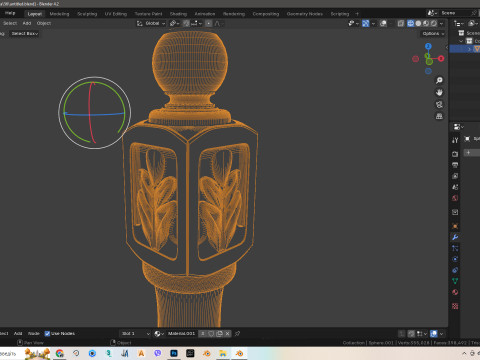The height and width of the screenshot is (360, 480).
Task: Click the Material.001 name field
Action: (x=182, y=333)
